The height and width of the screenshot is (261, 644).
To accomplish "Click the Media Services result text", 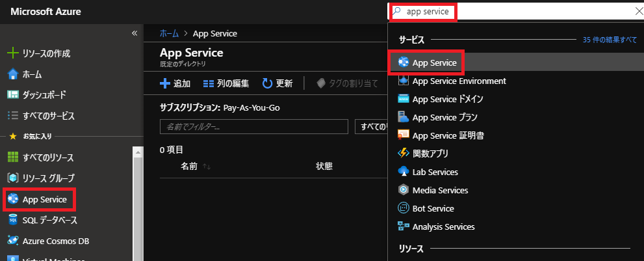I will pos(441,190).
